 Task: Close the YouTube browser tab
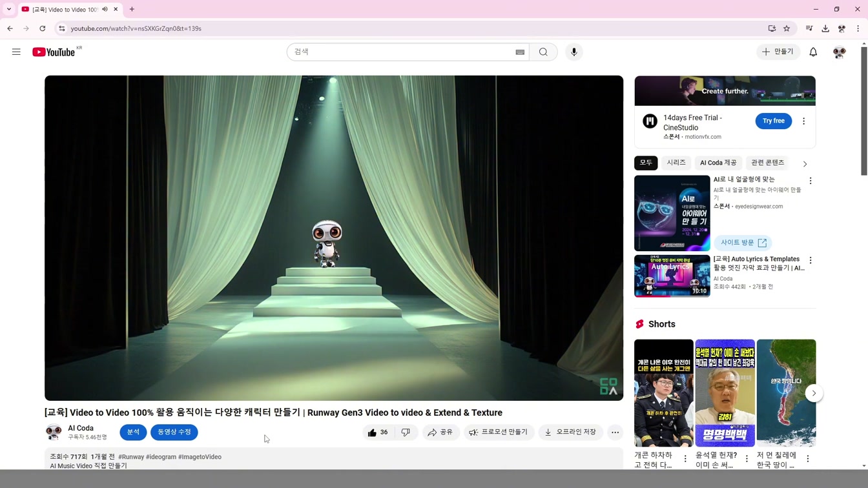(116, 9)
